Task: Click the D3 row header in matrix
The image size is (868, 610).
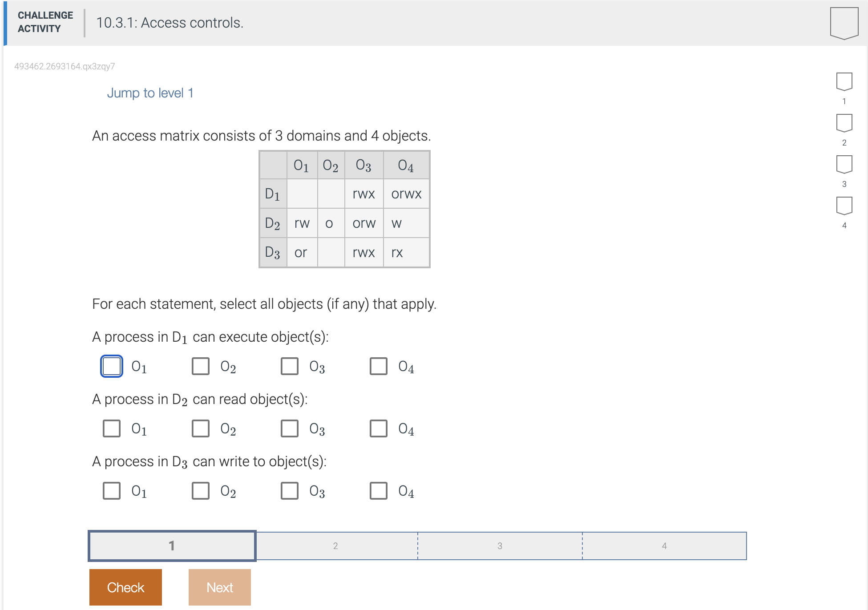Action: (273, 252)
